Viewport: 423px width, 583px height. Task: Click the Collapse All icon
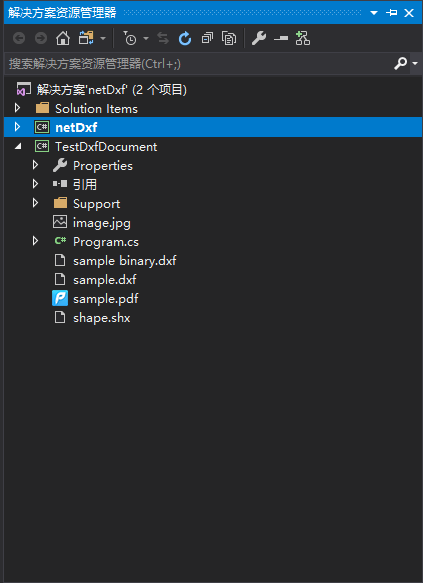pyautogui.click(x=207, y=38)
